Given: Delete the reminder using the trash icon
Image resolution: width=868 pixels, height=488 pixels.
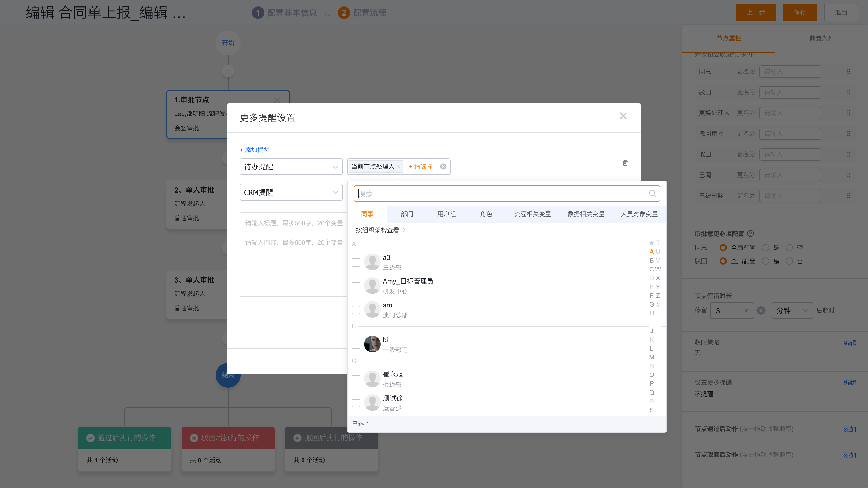Looking at the screenshot, I should click(625, 163).
